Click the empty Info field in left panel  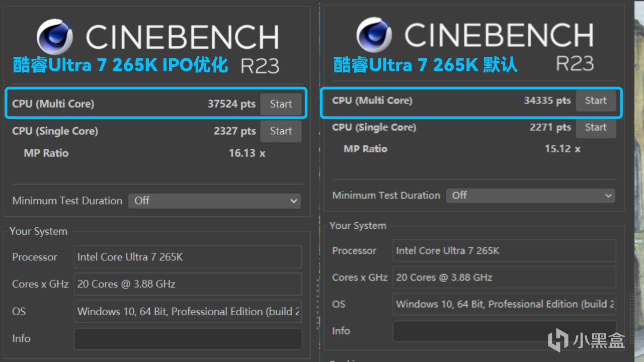point(188,339)
